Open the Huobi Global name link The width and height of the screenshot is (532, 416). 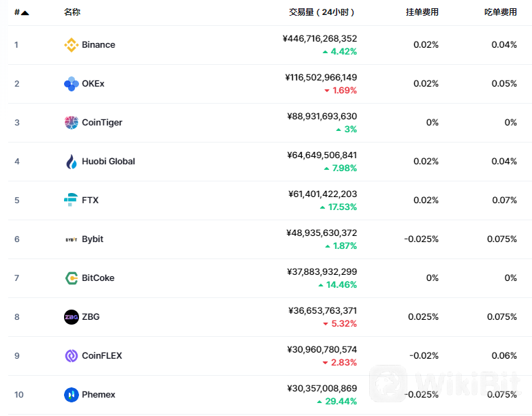pos(108,162)
